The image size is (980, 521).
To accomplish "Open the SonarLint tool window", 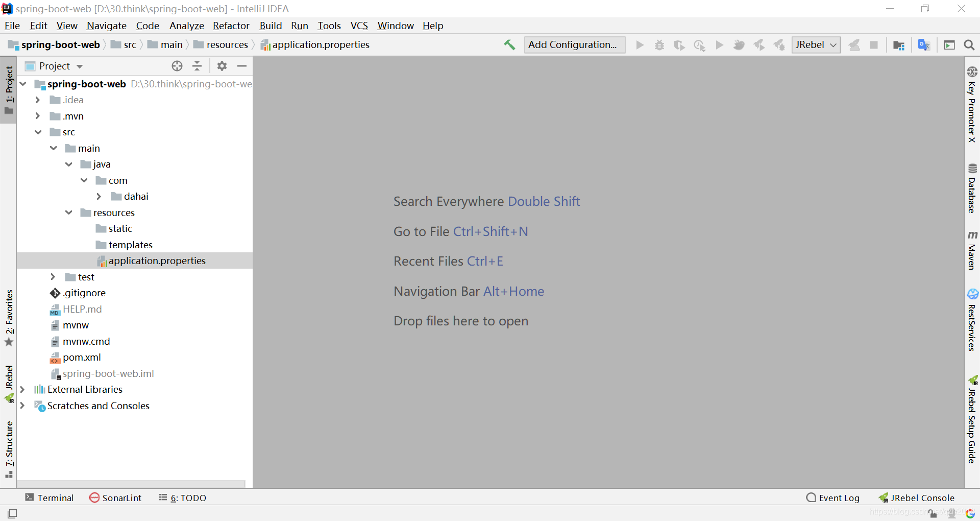I will [x=115, y=498].
